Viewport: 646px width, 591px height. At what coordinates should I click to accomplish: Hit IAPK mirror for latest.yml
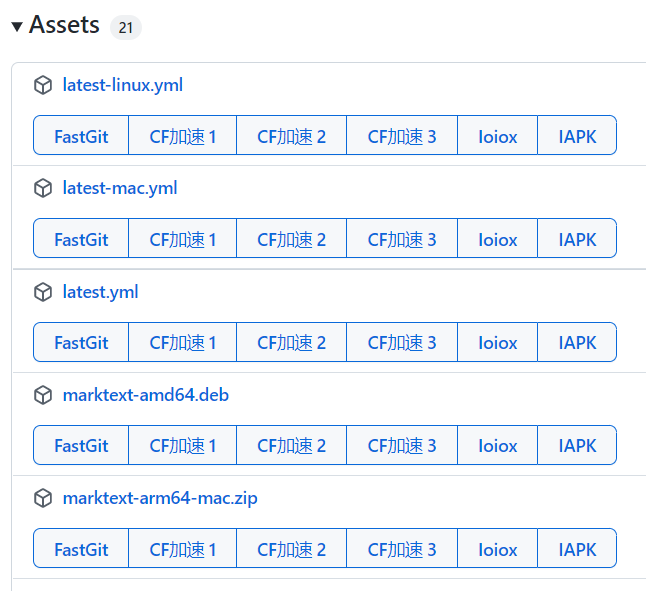(x=577, y=342)
